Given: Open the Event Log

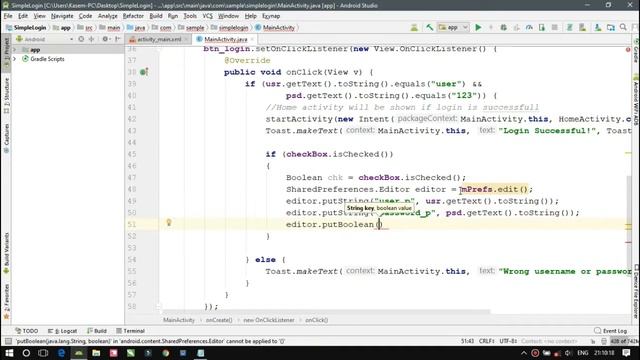Looking at the screenshot, I should [611, 331].
